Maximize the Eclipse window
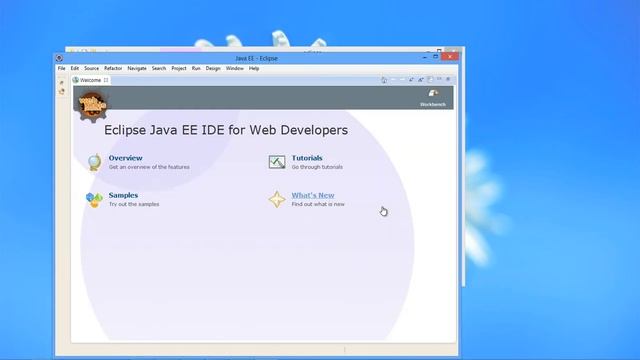 click(436, 57)
